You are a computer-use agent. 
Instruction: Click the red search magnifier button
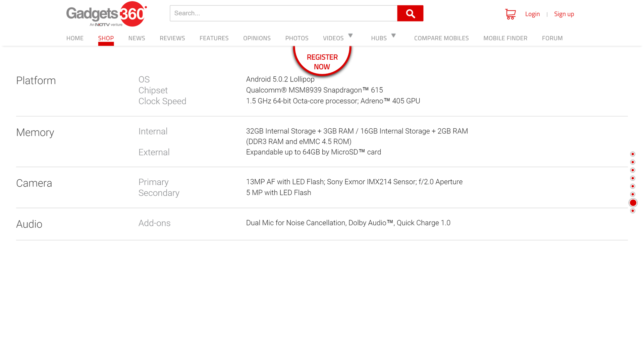(410, 13)
